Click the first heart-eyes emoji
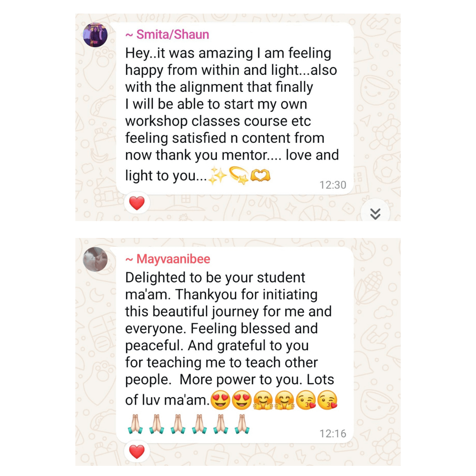 pos(220,400)
